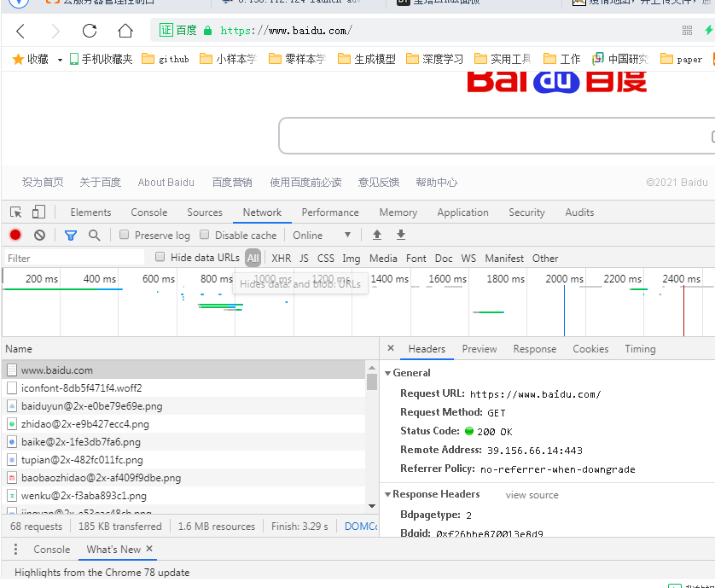Open network search with the magnifier

(x=95, y=236)
